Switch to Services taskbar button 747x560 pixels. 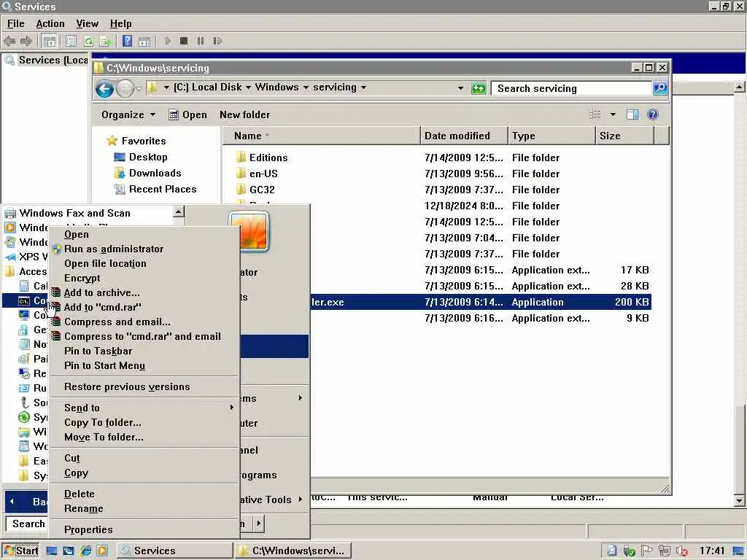click(x=174, y=551)
